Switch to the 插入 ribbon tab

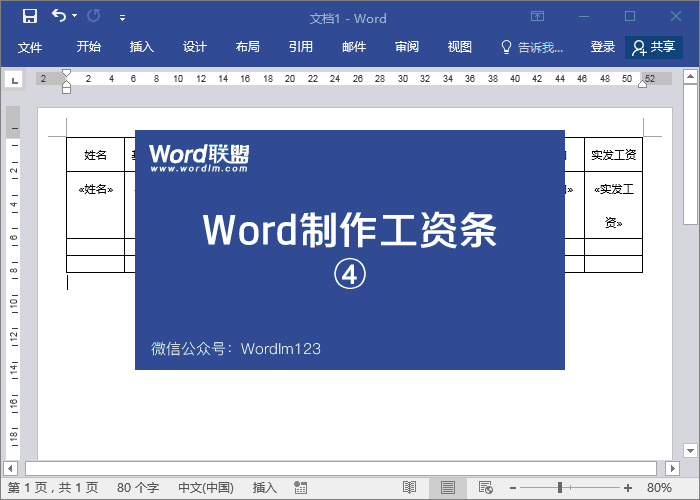pyautogui.click(x=142, y=47)
